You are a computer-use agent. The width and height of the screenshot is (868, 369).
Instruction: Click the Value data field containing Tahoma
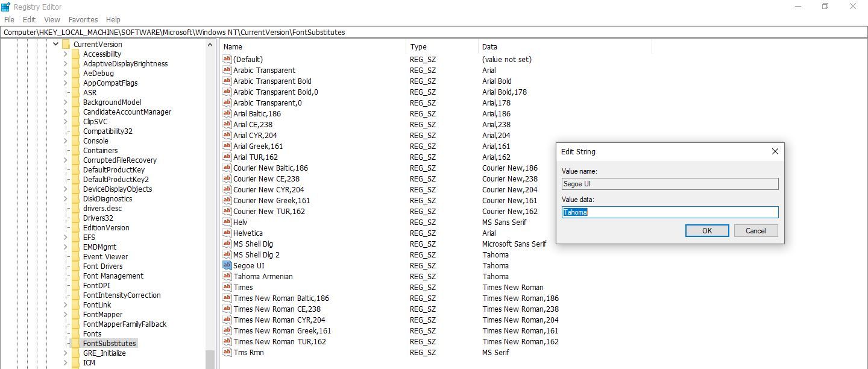(x=670, y=212)
